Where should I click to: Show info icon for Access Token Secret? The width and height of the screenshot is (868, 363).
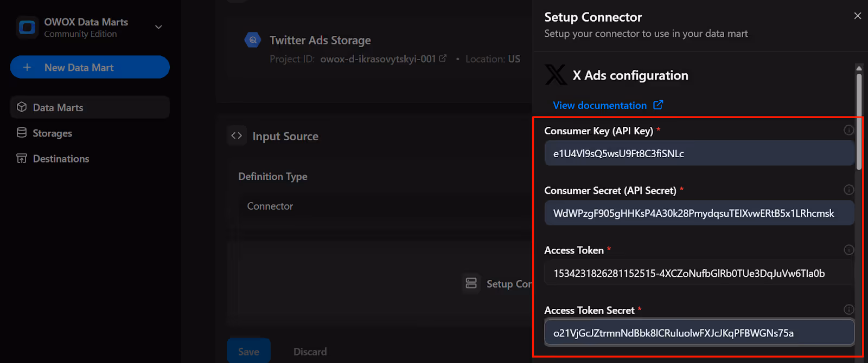(x=849, y=309)
